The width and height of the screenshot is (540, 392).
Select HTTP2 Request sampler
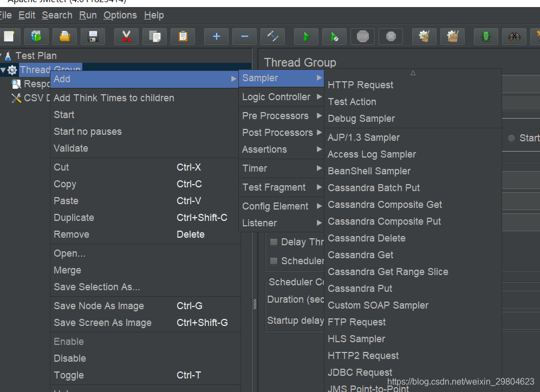coord(413,356)
